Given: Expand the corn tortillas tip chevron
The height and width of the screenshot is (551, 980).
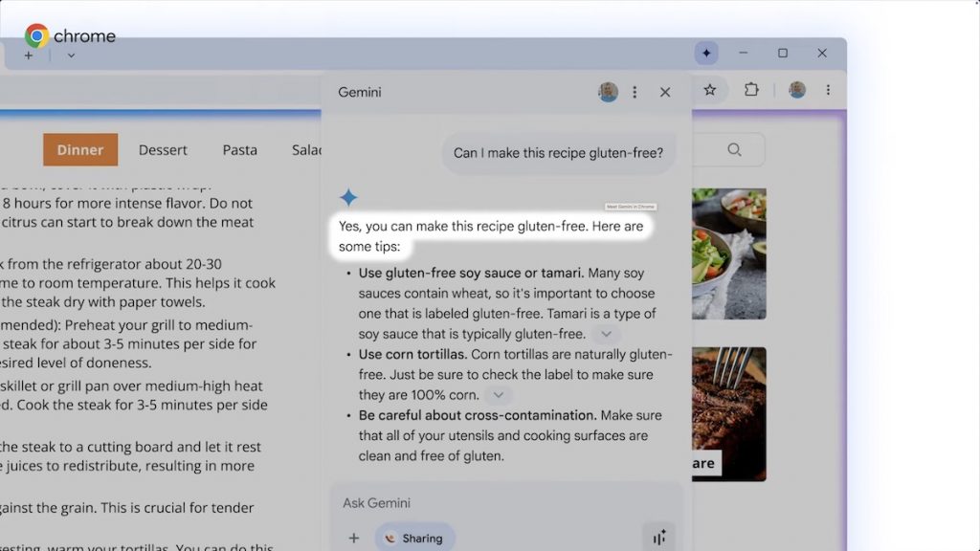Looking at the screenshot, I should click(x=499, y=395).
